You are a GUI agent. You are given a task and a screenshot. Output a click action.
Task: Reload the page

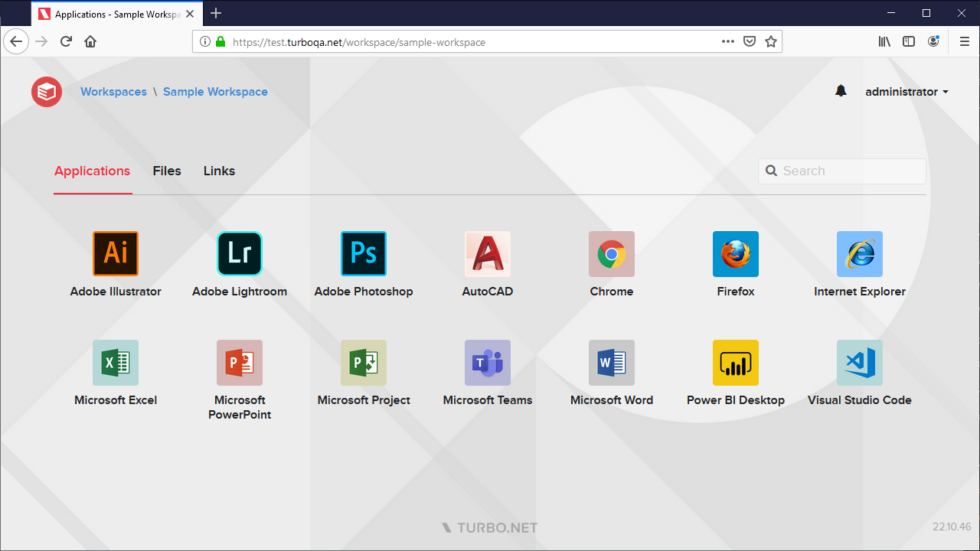66,41
